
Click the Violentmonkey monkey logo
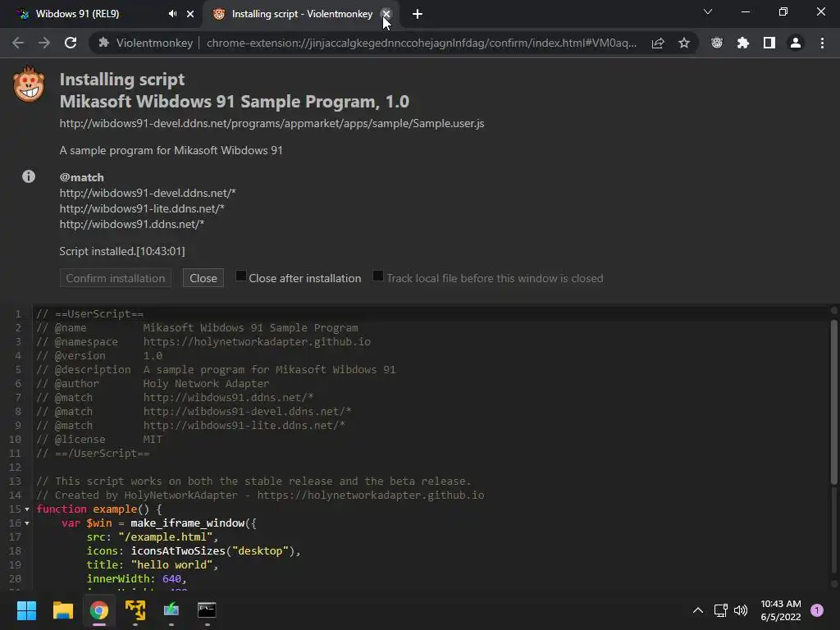[29, 84]
